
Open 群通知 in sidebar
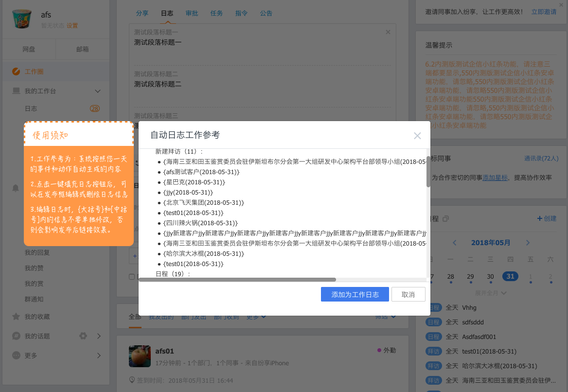pos(34,299)
